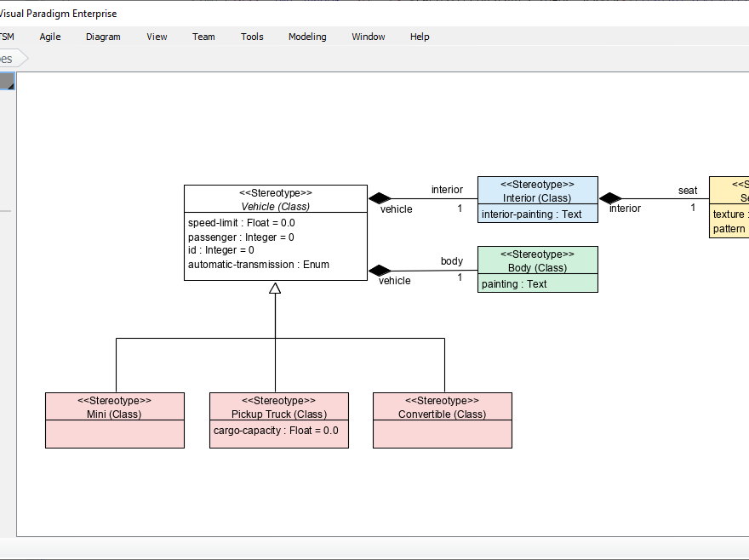
Task: Select the Vehicle (Class) stereotype box
Action: pyautogui.click(x=275, y=230)
